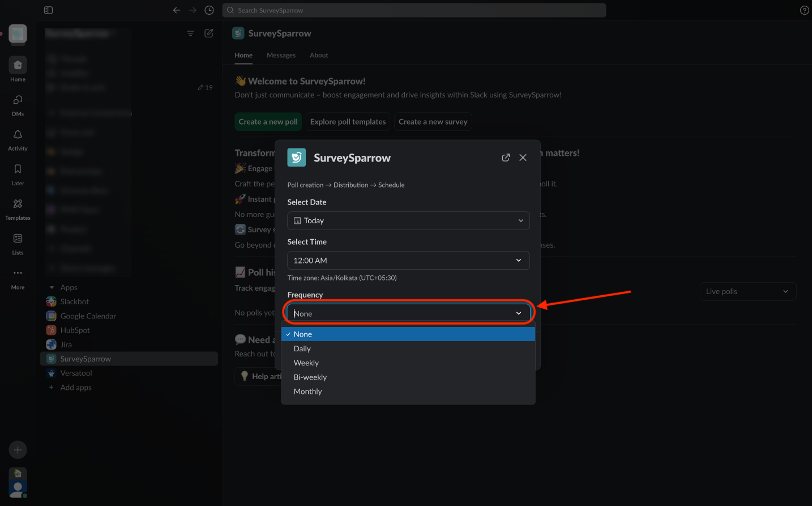Open the Live polls dropdown
The image size is (812, 506).
coord(747,292)
